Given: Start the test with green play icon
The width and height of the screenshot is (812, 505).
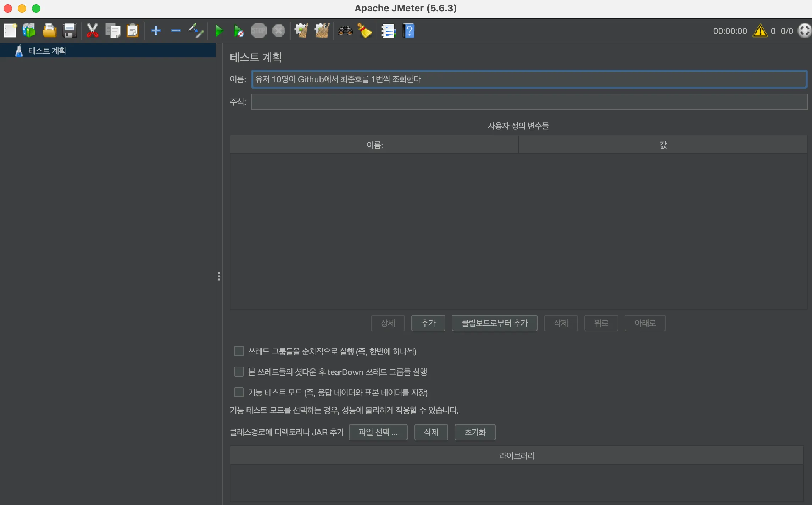Looking at the screenshot, I should point(219,31).
